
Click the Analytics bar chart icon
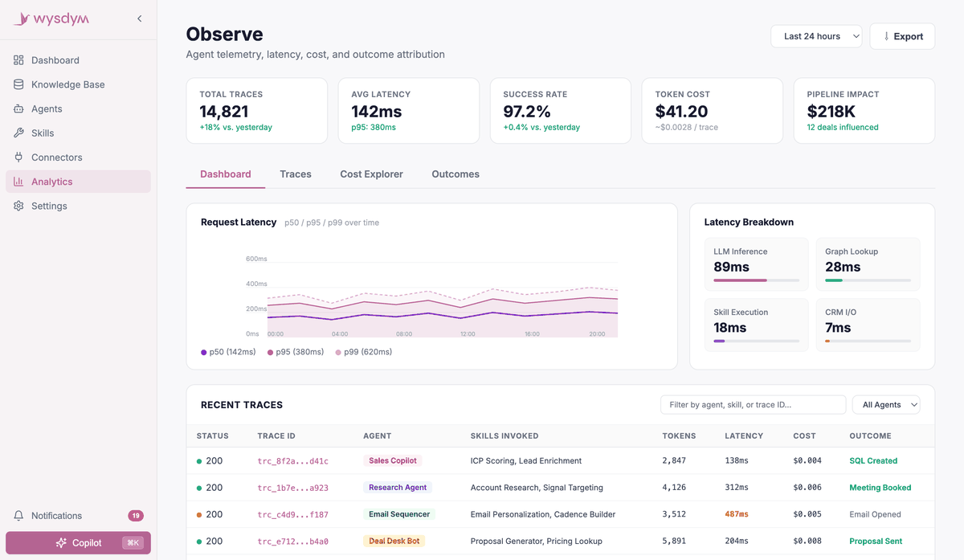[x=18, y=182]
